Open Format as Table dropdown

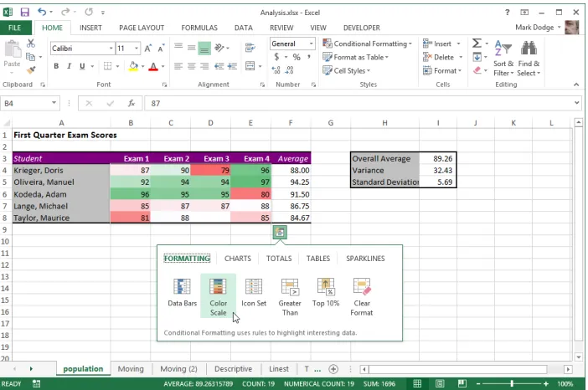355,57
